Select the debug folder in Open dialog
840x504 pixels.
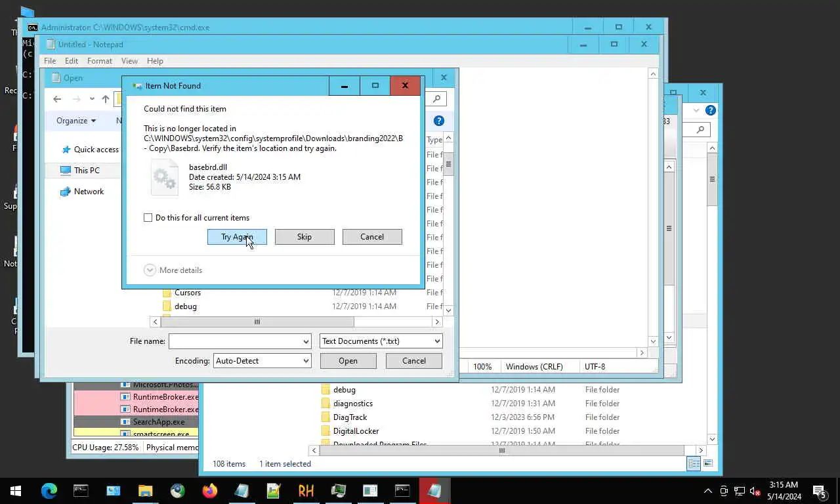(186, 306)
